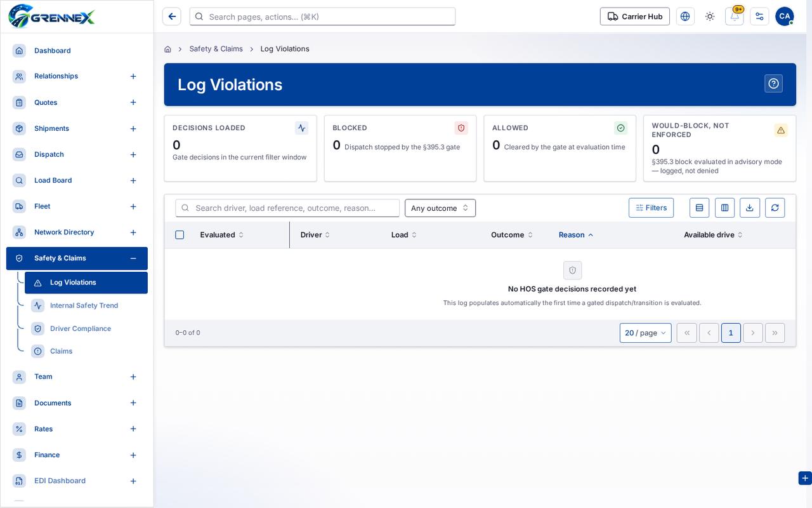This screenshot has height=508, width=812.
Task: Click page 1 pagination button
Action: pos(731,333)
